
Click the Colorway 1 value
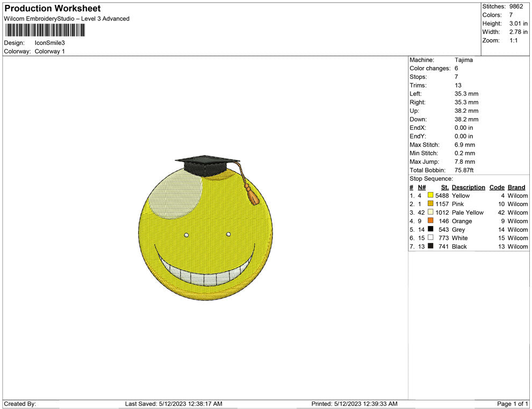click(49, 52)
